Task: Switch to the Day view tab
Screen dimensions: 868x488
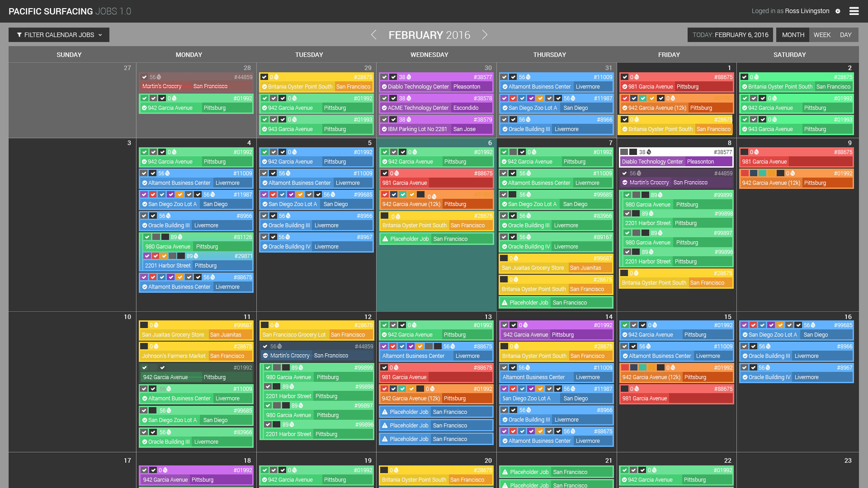Action: point(845,35)
